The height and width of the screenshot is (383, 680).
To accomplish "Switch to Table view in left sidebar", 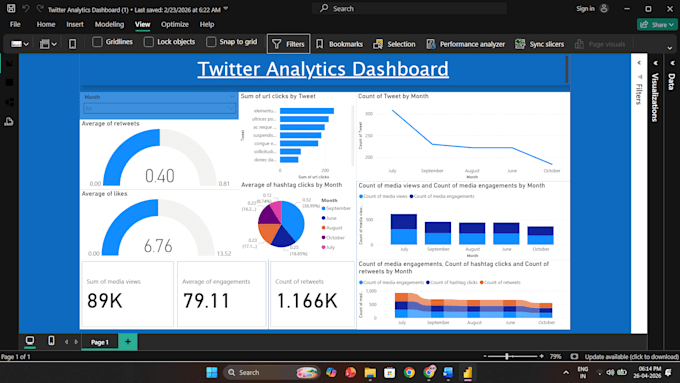I will coord(9,82).
